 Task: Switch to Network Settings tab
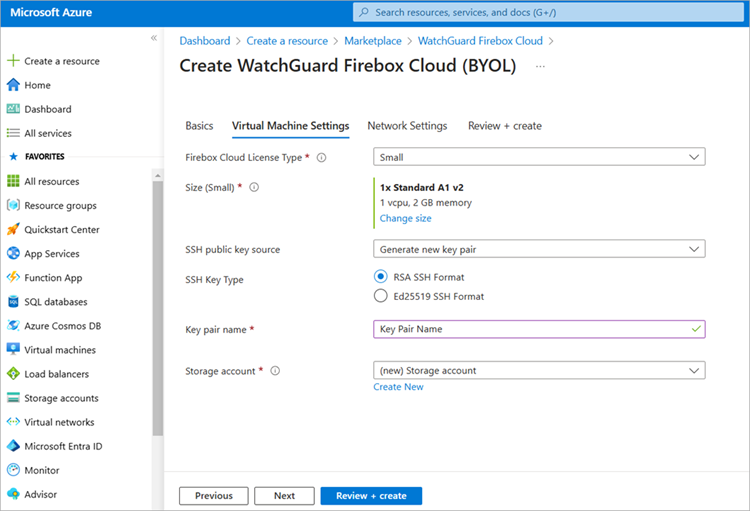pos(407,126)
